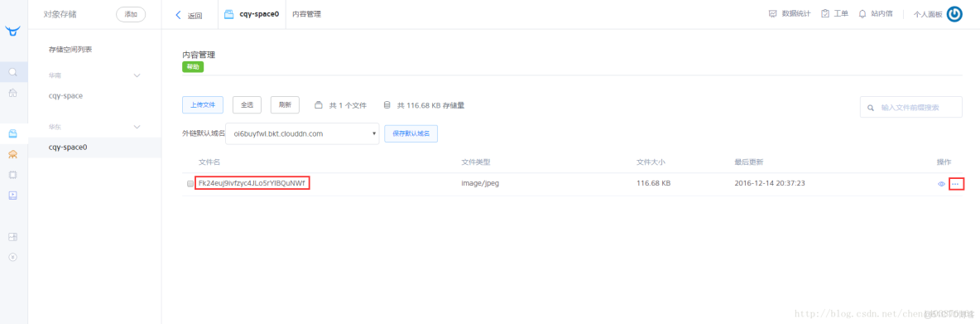The width and height of the screenshot is (980, 324).
Task: Click the magnifier icon in the file search box
Action: (870, 108)
